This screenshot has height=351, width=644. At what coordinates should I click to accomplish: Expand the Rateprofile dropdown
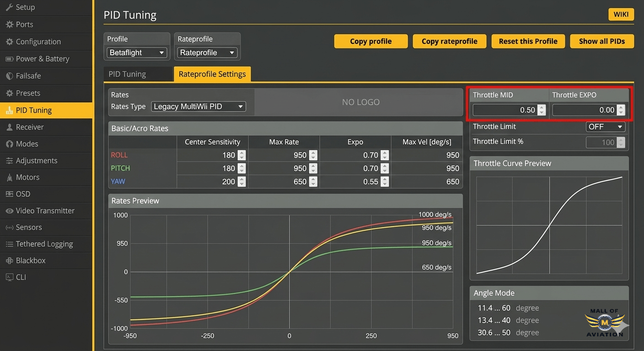click(x=207, y=53)
